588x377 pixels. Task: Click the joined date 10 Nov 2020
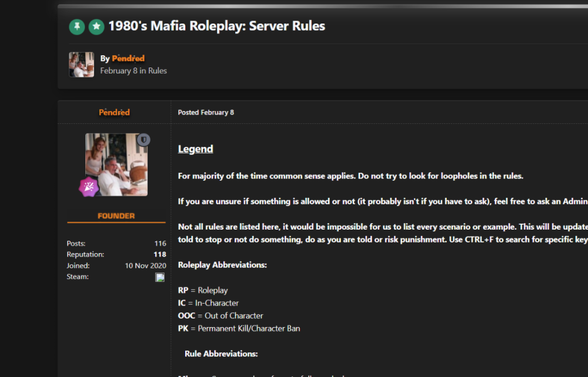145,265
